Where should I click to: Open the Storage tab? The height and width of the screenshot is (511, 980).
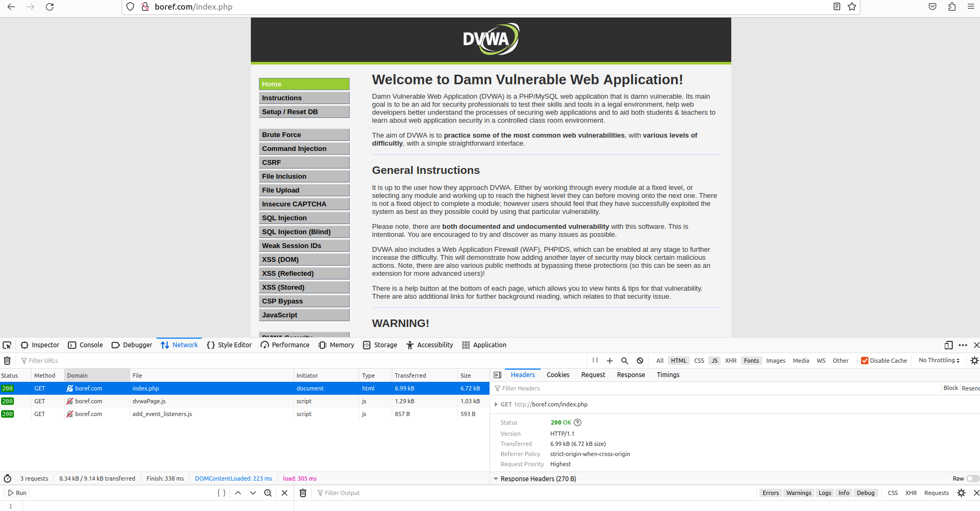[x=380, y=345]
